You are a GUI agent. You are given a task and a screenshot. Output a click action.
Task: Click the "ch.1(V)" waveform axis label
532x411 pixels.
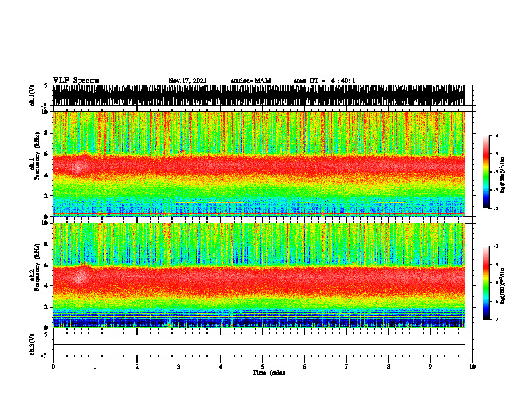(x=32, y=95)
